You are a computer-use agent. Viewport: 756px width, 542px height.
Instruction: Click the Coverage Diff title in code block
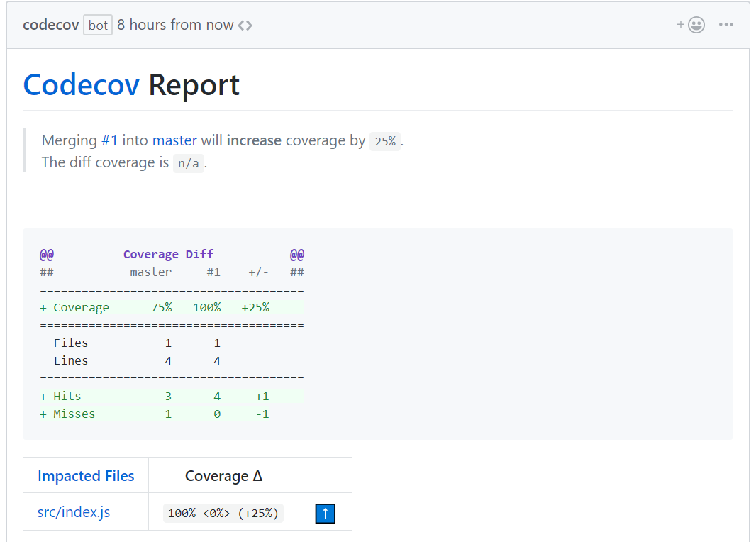(168, 254)
